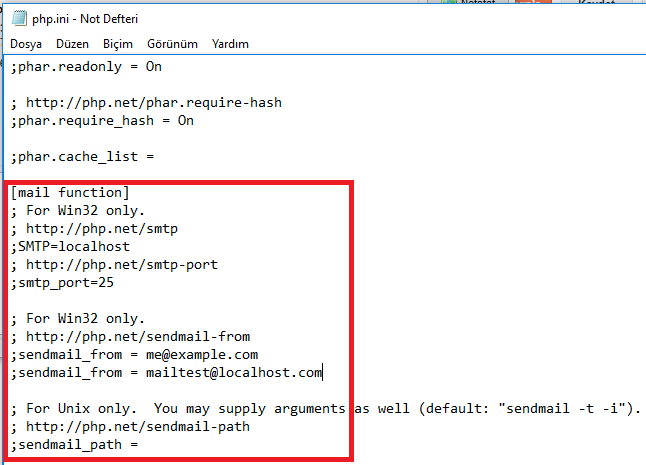Click the ;SMTP=localhost line
This screenshot has height=465, width=646.
(x=70, y=247)
